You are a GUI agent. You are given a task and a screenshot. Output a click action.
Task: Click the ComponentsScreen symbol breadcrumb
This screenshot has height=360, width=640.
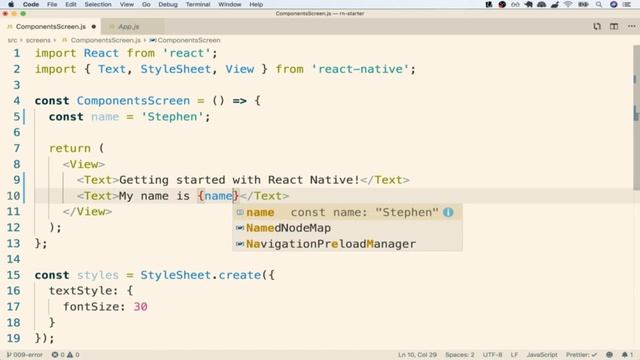(x=189, y=40)
